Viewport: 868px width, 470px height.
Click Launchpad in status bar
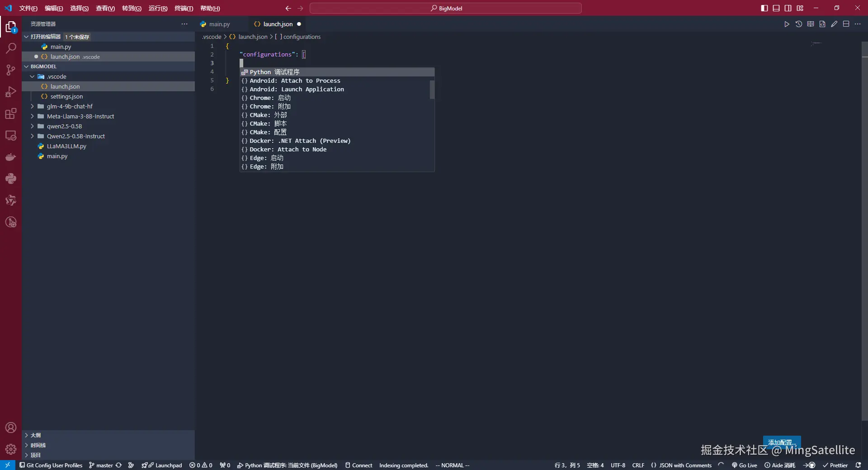pos(162,465)
